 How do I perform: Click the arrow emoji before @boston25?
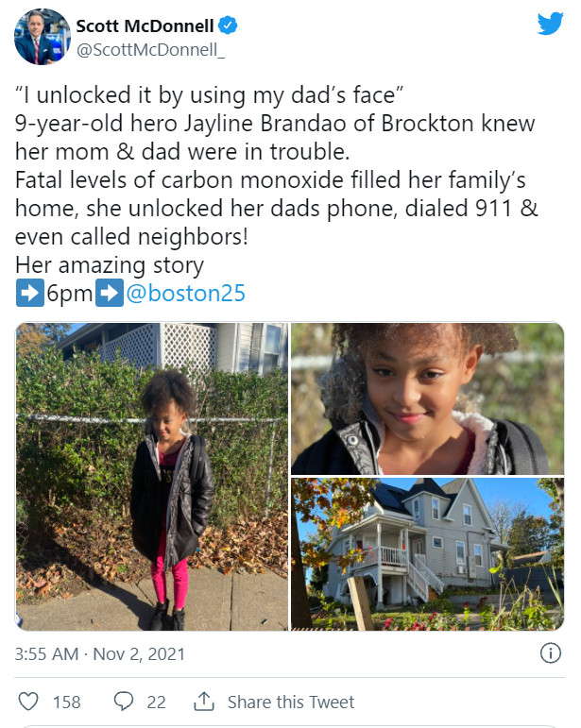(109, 294)
